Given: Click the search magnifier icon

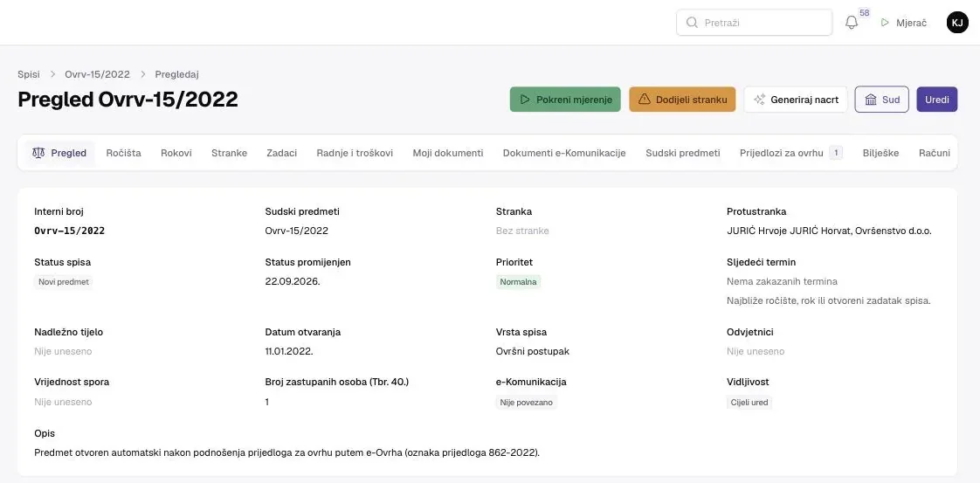Looking at the screenshot, I should point(691,23).
